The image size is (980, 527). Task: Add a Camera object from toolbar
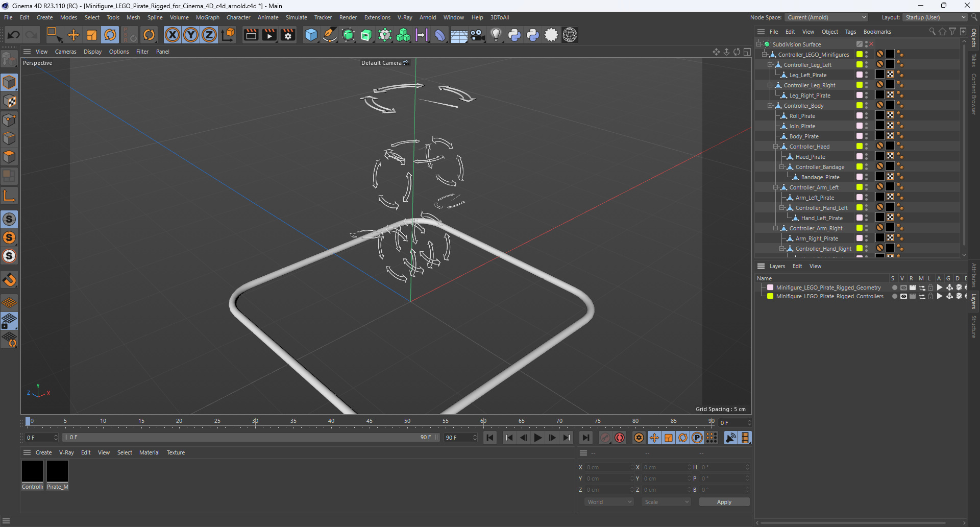click(478, 35)
